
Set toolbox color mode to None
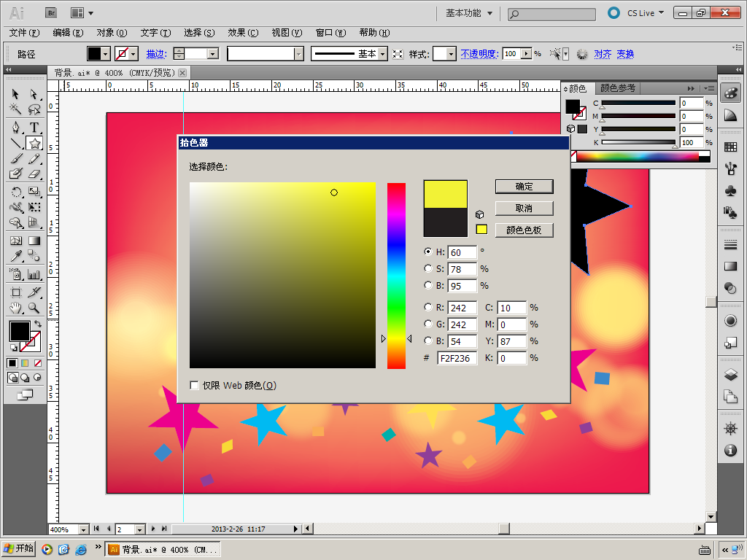pos(38,363)
